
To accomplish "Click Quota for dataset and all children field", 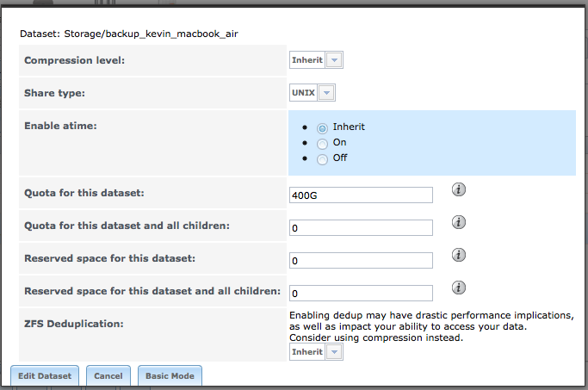I will click(361, 227).
